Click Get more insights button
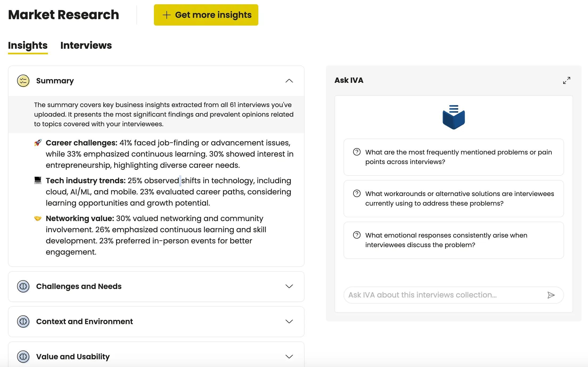Image resolution: width=588 pixels, height=367 pixels. tap(206, 15)
